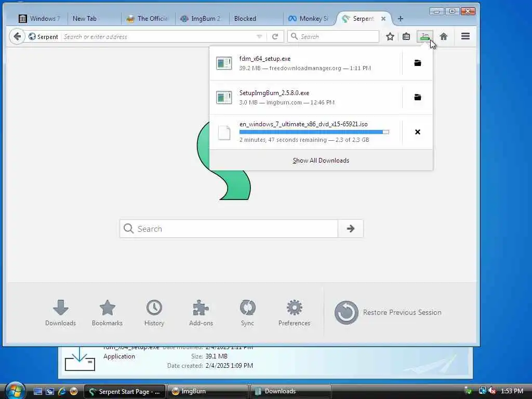Click the fdm_x64_setup.exe file icon
Image resolution: width=532 pixels, height=399 pixels.
(x=224, y=63)
